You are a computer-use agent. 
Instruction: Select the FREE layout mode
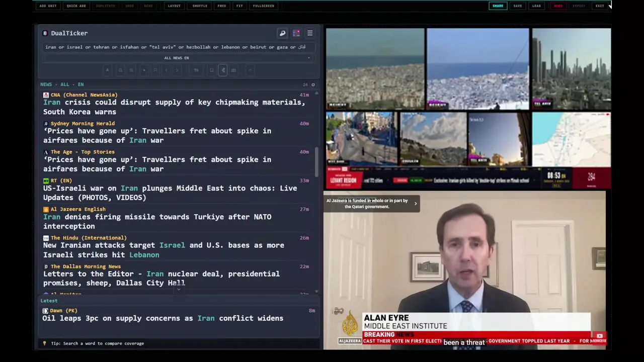(x=222, y=6)
